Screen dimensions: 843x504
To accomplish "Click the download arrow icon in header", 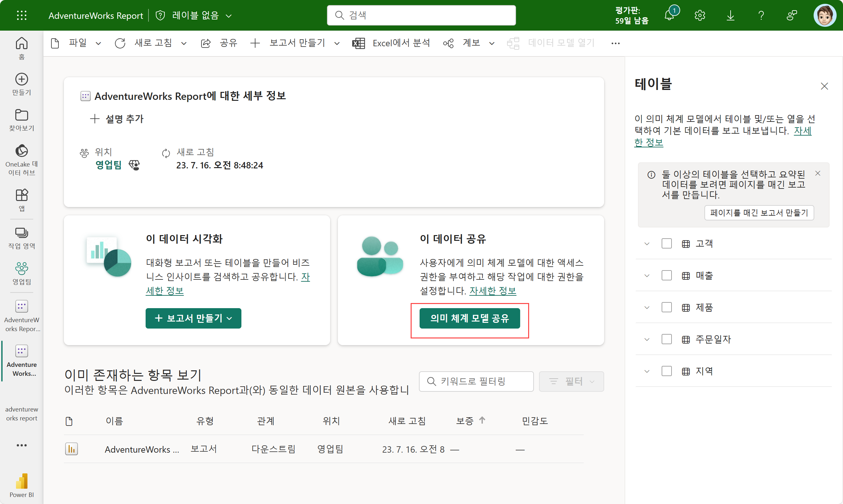I will (x=730, y=15).
